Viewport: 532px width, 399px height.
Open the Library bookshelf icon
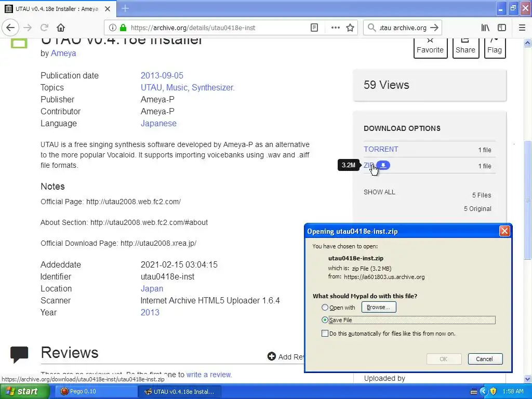(485, 28)
